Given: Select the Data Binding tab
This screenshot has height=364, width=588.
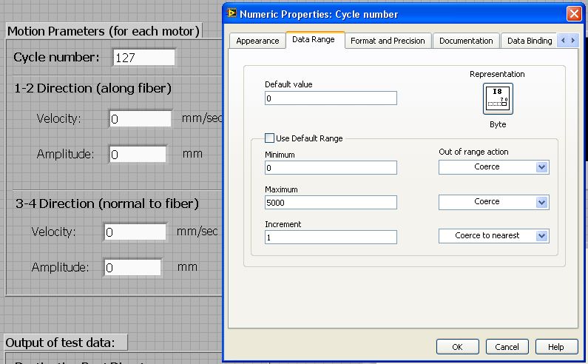Looking at the screenshot, I should tap(529, 41).
